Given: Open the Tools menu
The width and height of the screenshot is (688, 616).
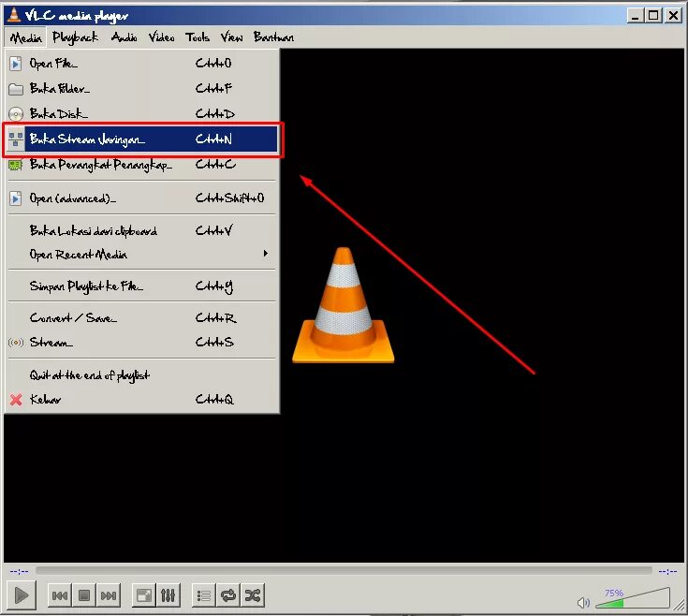Looking at the screenshot, I should [x=198, y=37].
